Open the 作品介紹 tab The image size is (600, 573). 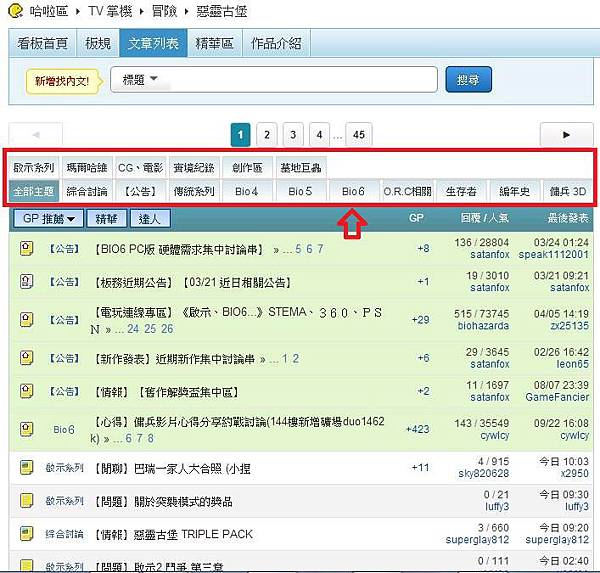(x=276, y=44)
